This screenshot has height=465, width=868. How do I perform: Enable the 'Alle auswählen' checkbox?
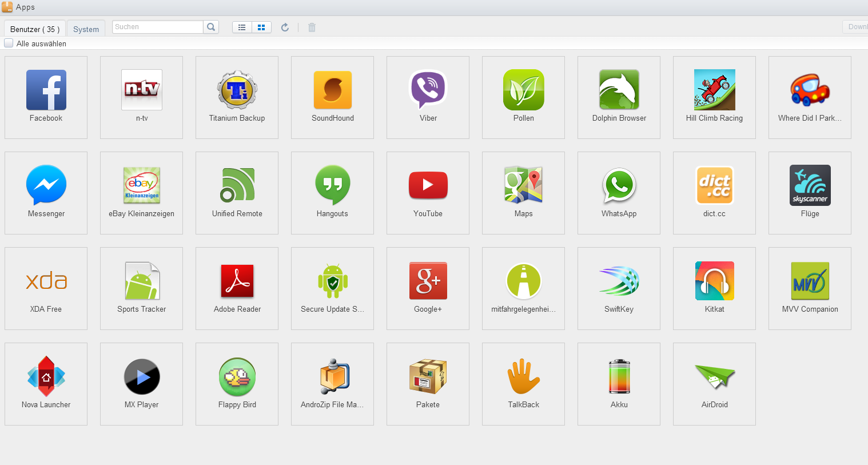click(x=9, y=43)
